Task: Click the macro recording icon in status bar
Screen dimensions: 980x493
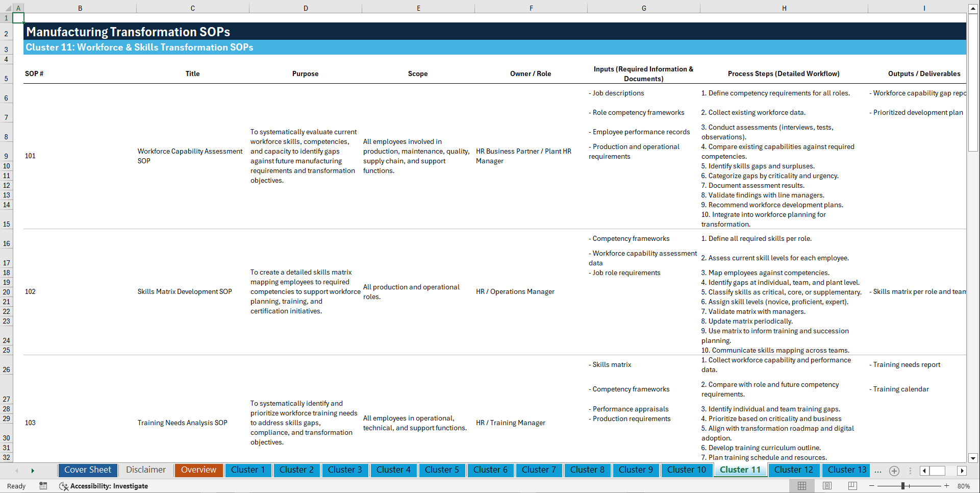Action: pyautogui.click(x=43, y=486)
